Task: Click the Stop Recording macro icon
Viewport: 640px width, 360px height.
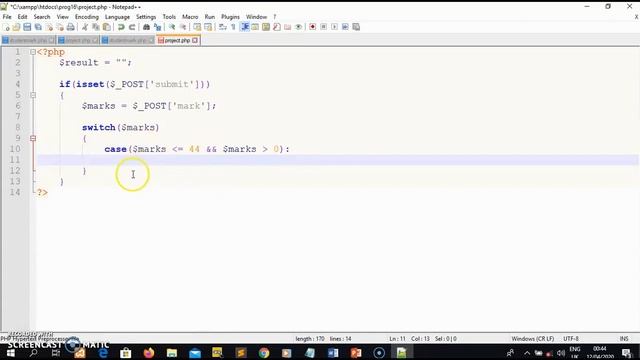Action: [x=323, y=27]
